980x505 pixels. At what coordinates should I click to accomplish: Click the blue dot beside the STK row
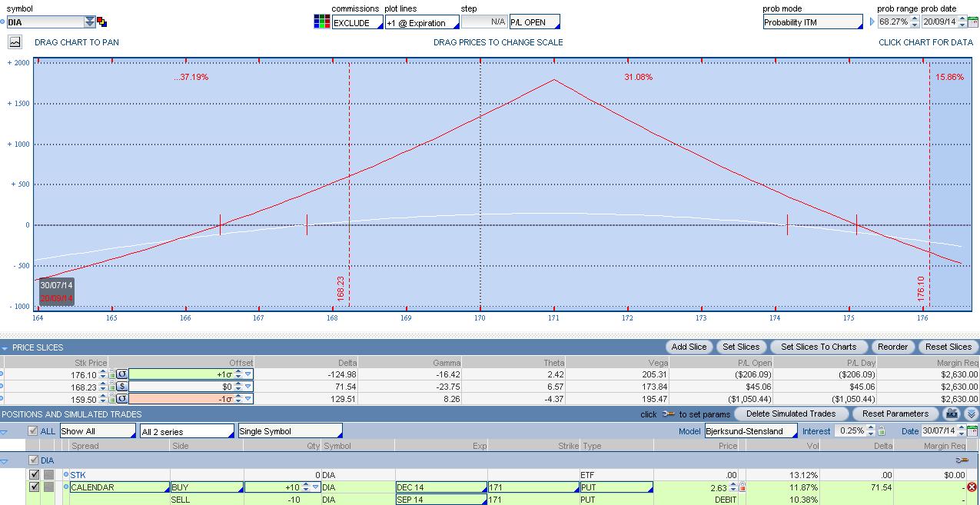click(x=66, y=475)
